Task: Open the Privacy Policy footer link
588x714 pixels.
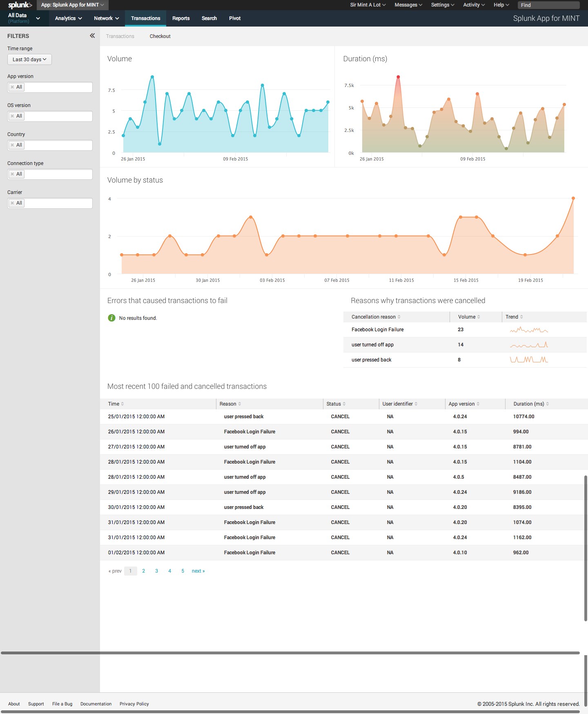Action: tap(134, 704)
